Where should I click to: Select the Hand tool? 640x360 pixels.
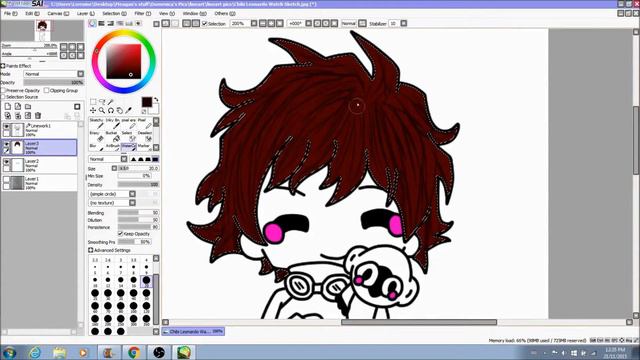(120, 110)
